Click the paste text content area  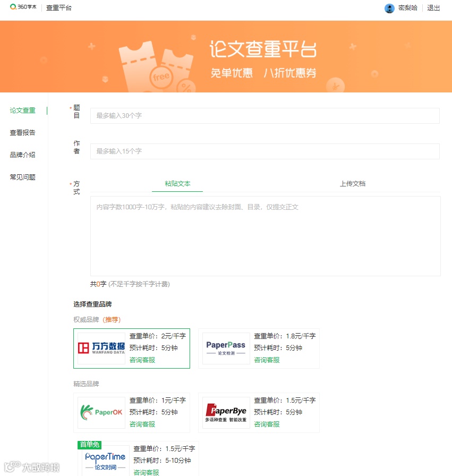(266, 236)
